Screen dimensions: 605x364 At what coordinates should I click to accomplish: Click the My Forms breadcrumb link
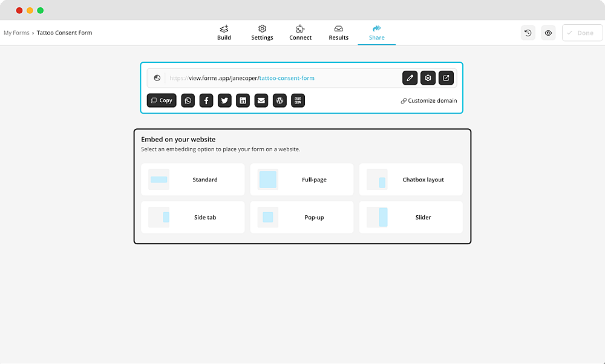(x=16, y=33)
